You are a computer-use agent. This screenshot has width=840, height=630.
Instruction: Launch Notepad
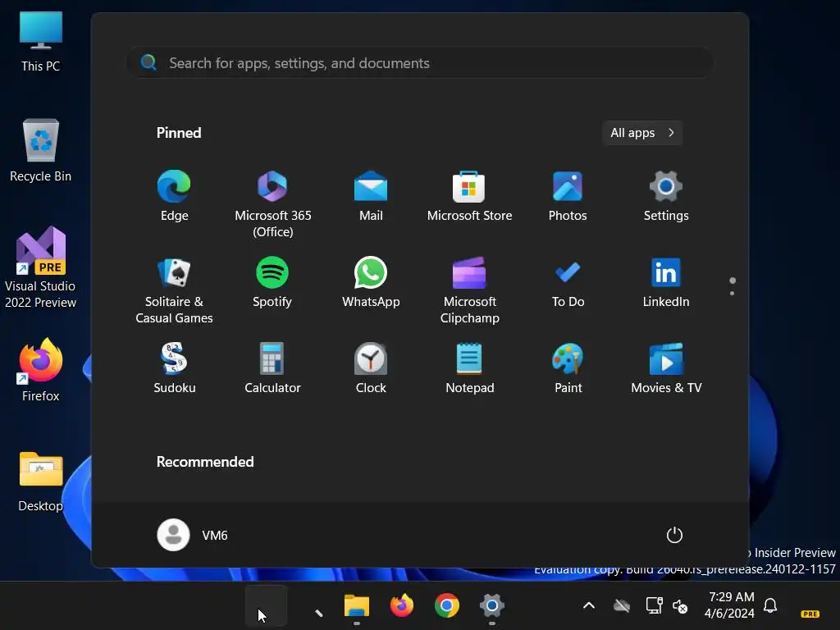point(469,368)
